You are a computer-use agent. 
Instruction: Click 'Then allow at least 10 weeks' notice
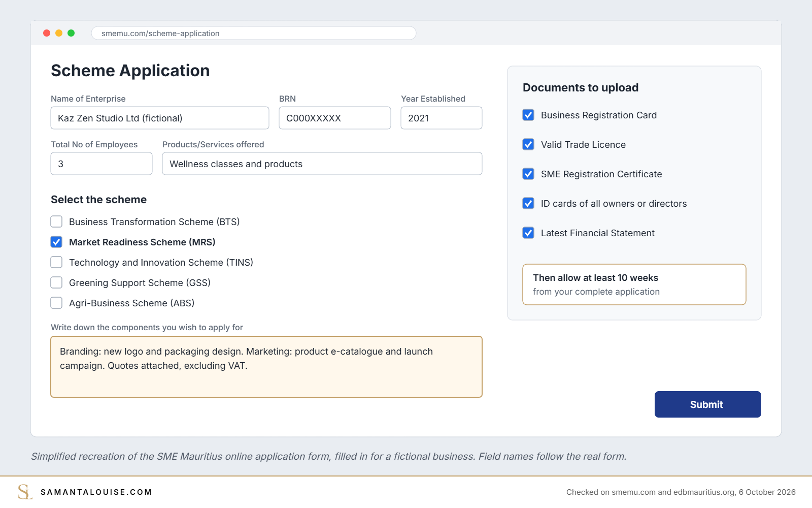click(634, 284)
